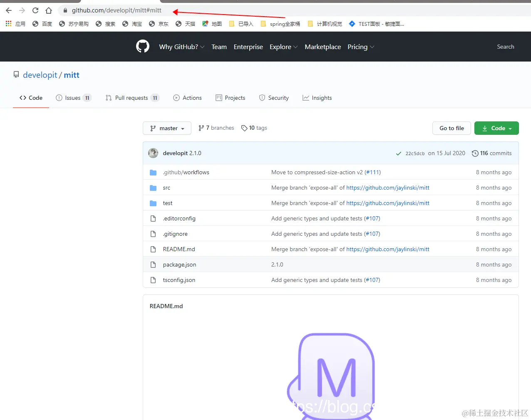
Task: Open the 京东 bookmark
Action: (x=159, y=24)
